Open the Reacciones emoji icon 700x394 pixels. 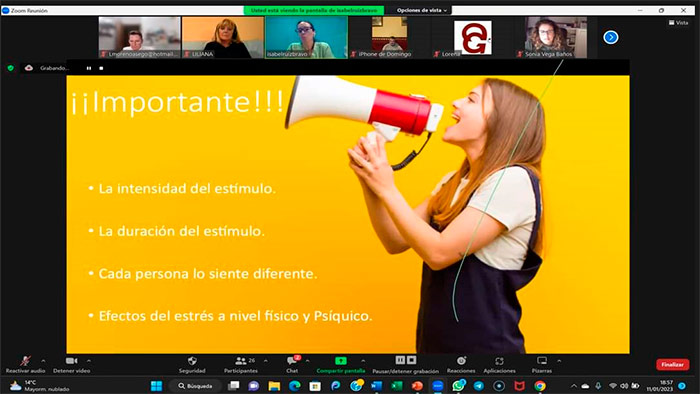click(461, 361)
